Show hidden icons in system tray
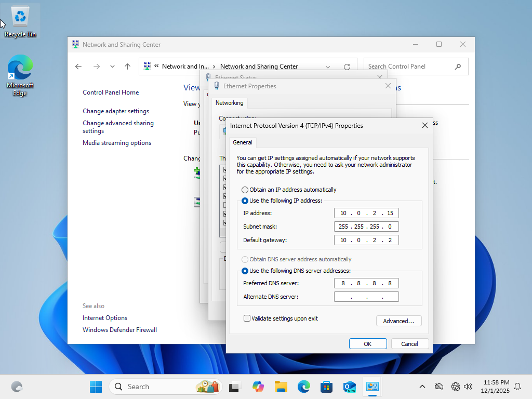 click(422, 387)
